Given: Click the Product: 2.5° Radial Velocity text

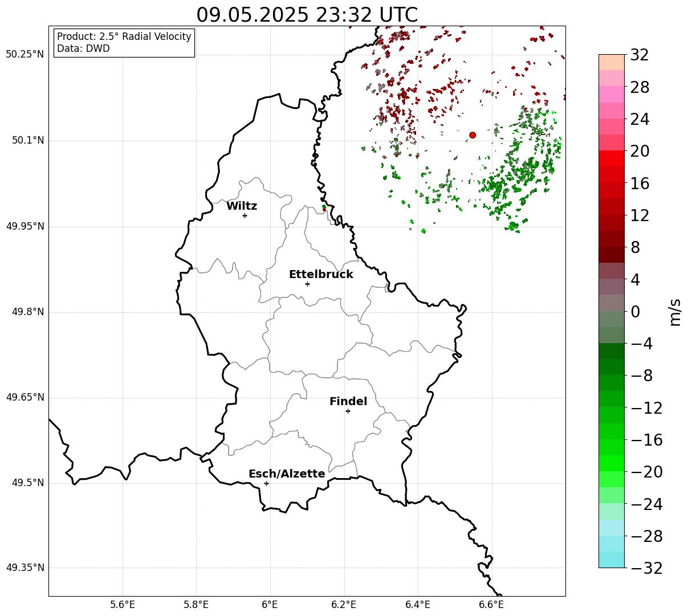Looking at the screenshot, I should click(x=124, y=36).
